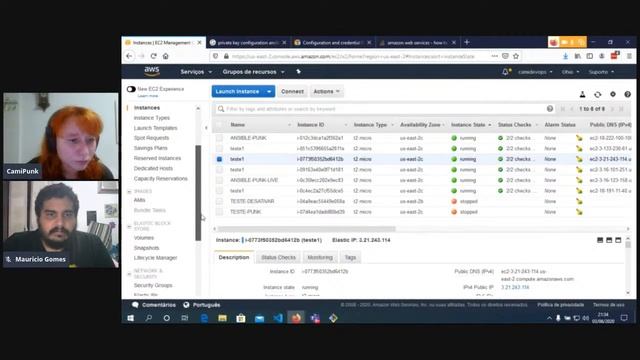Open the Launch Instance dropdown arrow
The image size is (640, 360).
tap(269, 91)
